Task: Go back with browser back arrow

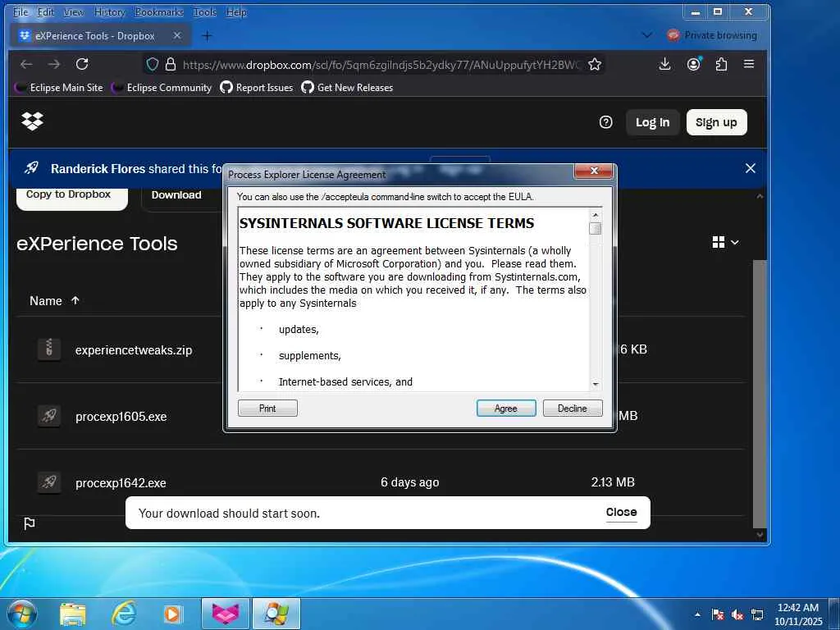Action: click(x=26, y=64)
